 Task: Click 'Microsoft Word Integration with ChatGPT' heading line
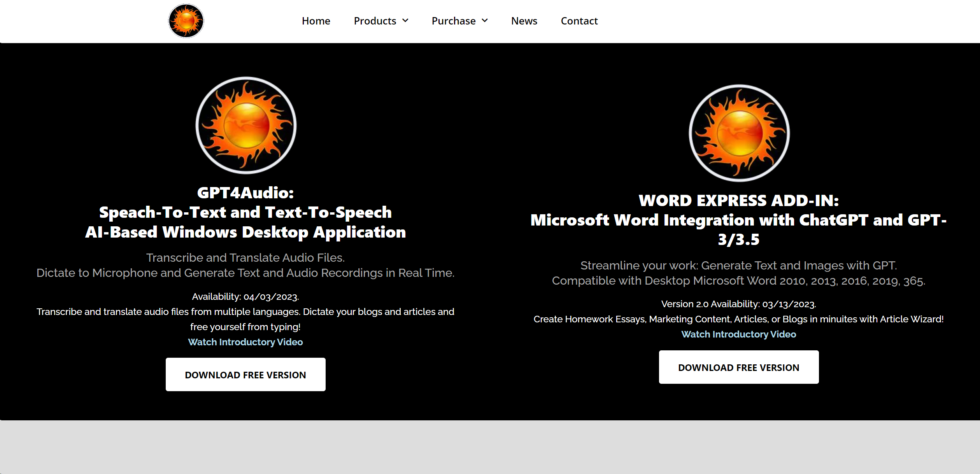[x=739, y=220]
